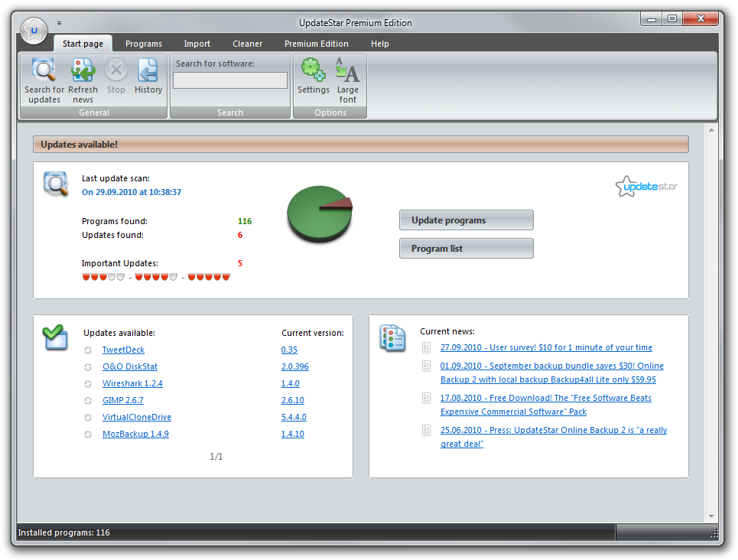This screenshot has width=738, height=560.
Task: Click the Stop icon in General group
Action: point(116,70)
